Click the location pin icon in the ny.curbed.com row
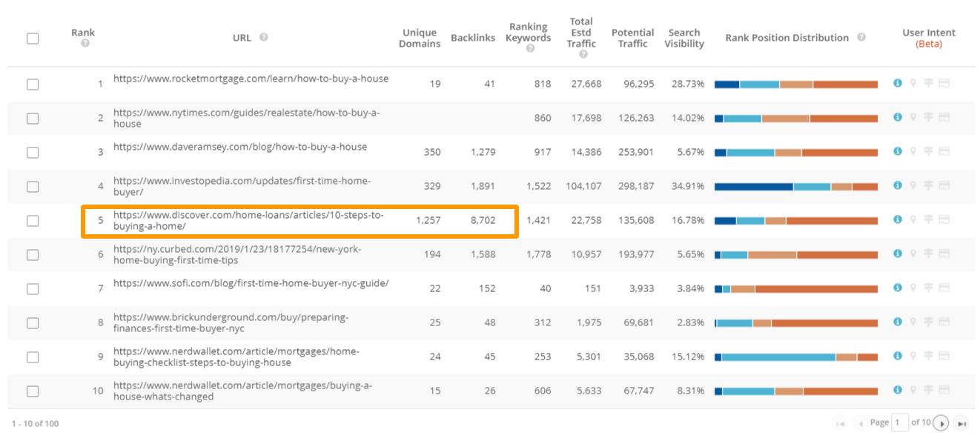This screenshot has width=980, height=444. pyautogui.click(x=913, y=254)
